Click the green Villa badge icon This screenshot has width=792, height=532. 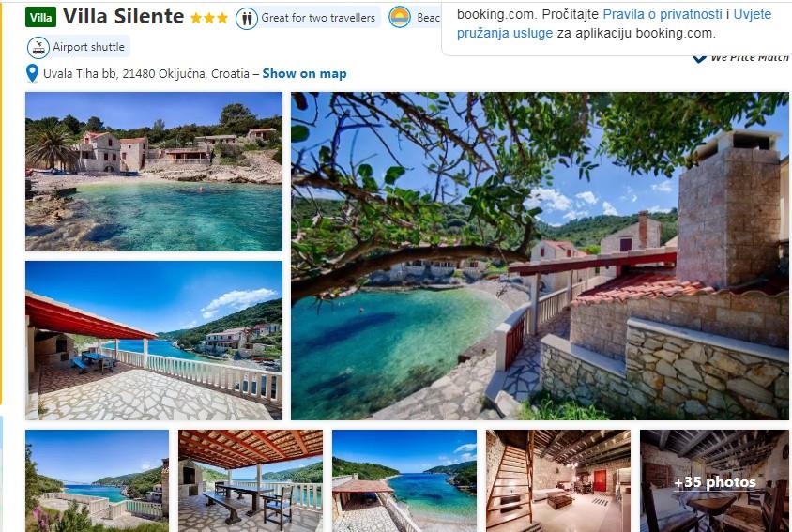click(x=40, y=18)
